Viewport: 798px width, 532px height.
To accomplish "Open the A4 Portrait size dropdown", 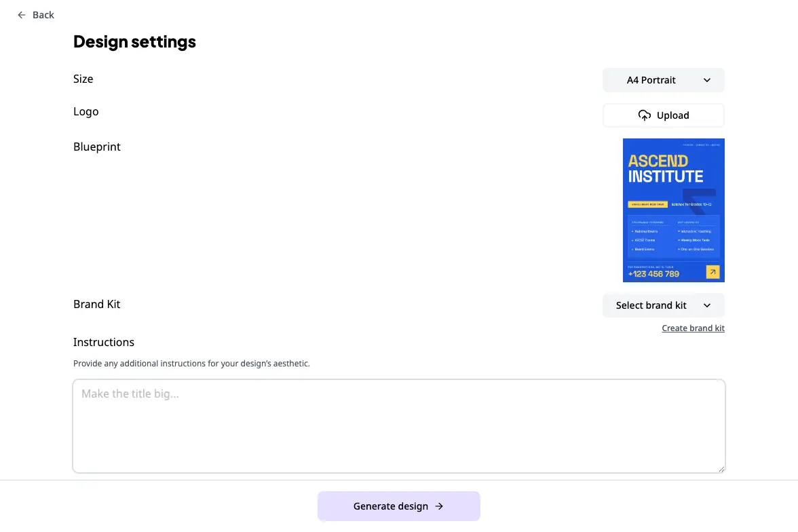I will (x=663, y=80).
